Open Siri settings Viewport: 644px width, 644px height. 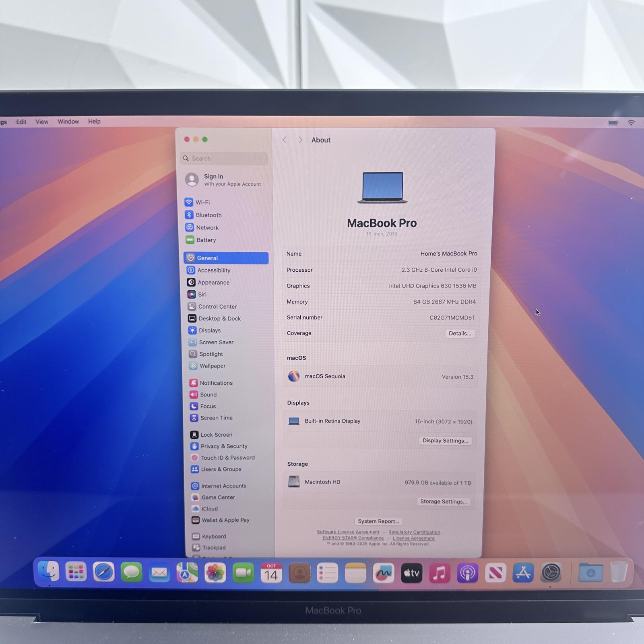pos(203,294)
